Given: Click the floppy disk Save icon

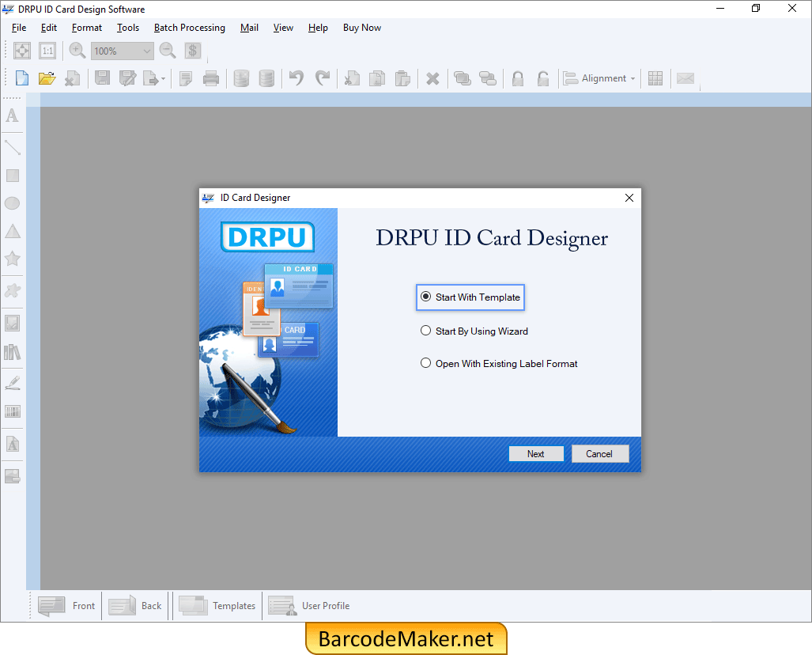Looking at the screenshot, I should pyautogui.click(x=103, y=78).
